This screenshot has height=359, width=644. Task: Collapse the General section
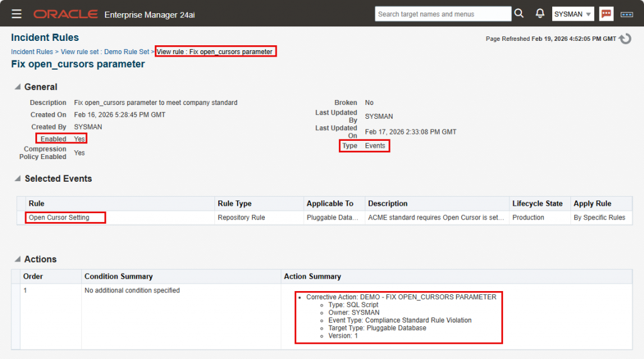(x=16, y=87)
